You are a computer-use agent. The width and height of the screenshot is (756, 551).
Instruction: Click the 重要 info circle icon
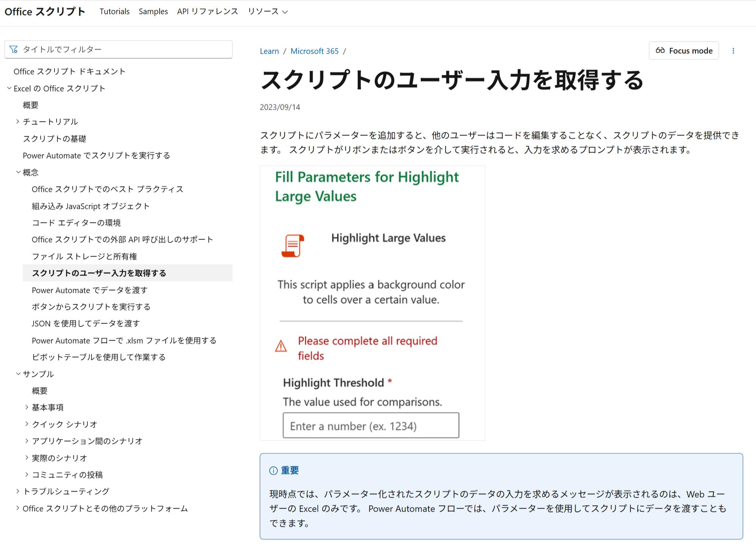click(x=273, y=470)
